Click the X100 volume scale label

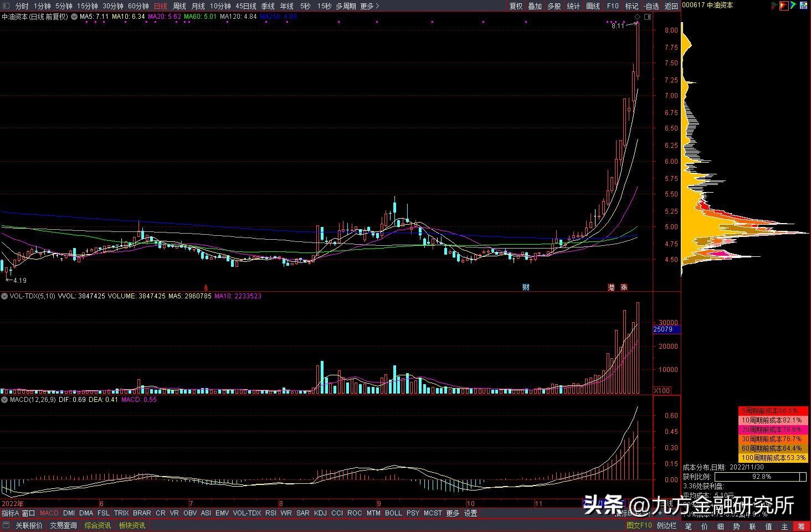click(661, 390)
